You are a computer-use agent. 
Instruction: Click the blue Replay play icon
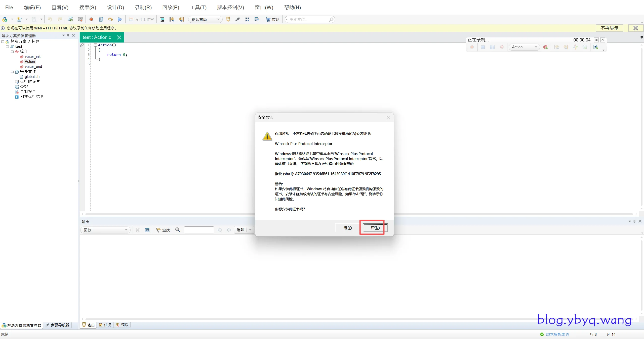[x=120, y=19]
